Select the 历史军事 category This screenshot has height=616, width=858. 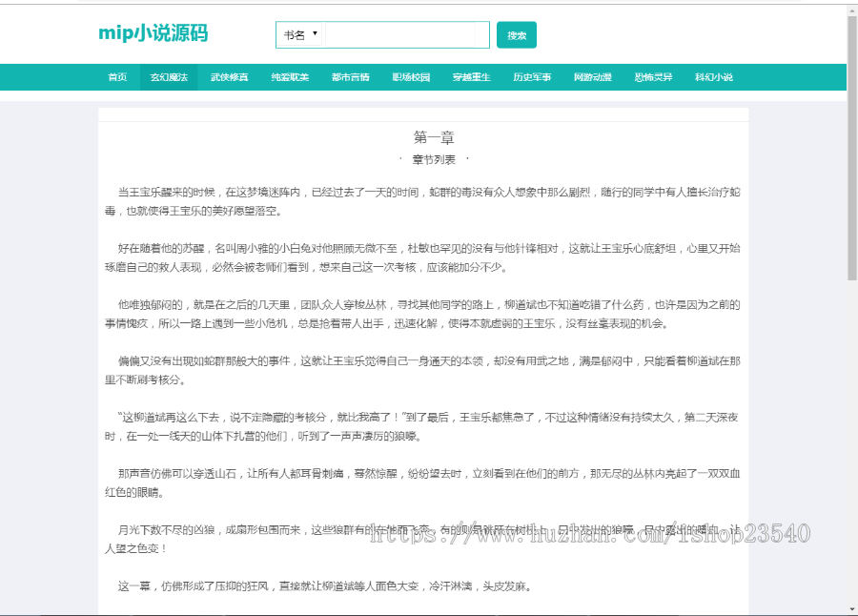pyautogui.click(x=532, y=77)
